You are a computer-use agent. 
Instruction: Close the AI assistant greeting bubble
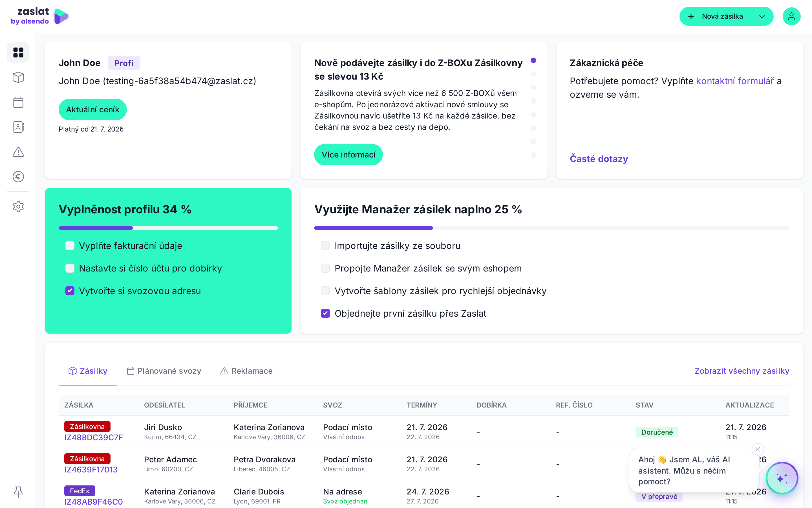pos(758,449)
